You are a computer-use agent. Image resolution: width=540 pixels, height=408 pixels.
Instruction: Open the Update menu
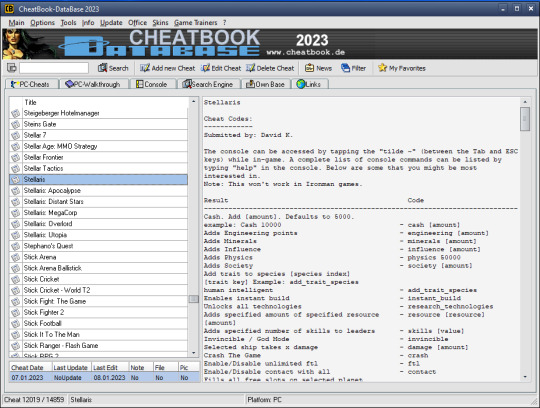(x=111, y=23)
